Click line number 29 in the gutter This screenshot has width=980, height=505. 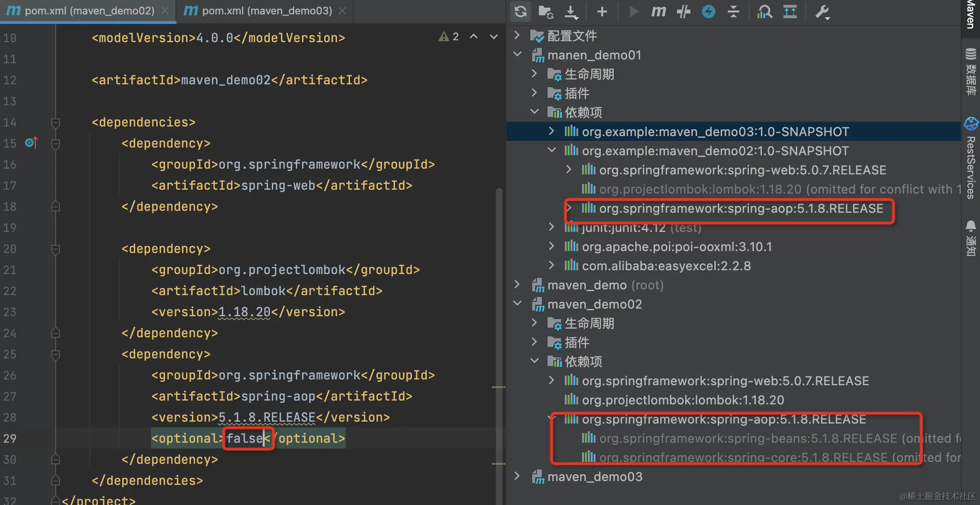[10, 438]
